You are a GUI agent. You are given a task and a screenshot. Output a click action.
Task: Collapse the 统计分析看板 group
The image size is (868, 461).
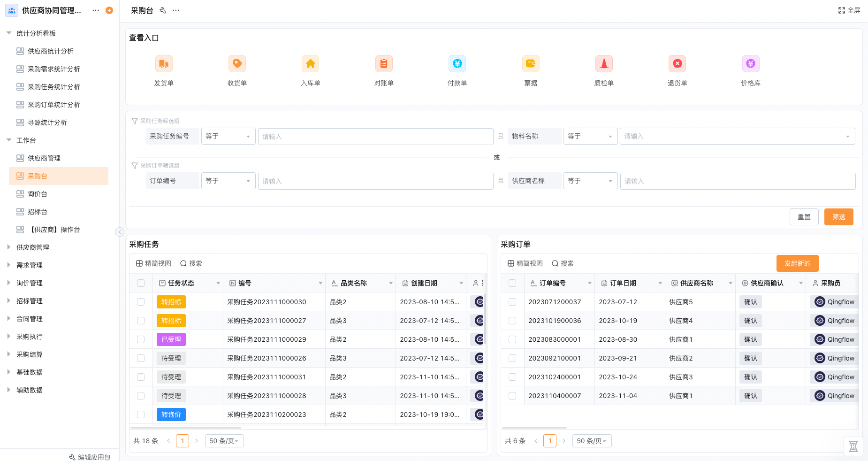[9, 33]
